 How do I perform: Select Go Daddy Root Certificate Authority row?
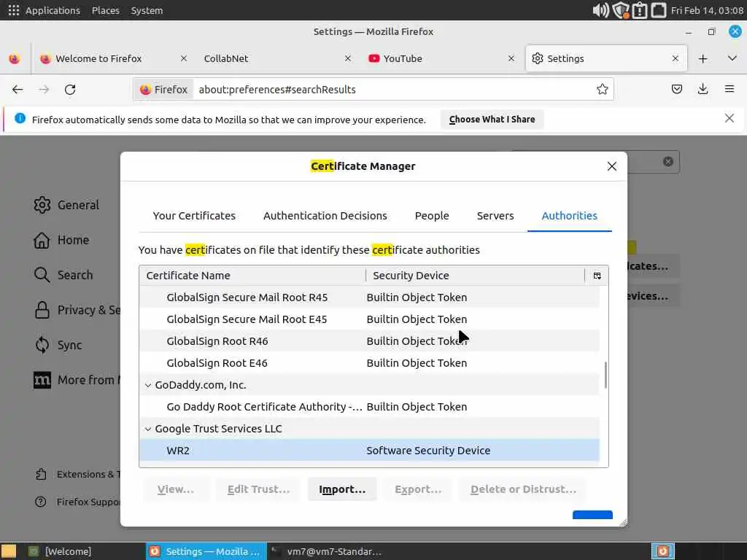369,407
